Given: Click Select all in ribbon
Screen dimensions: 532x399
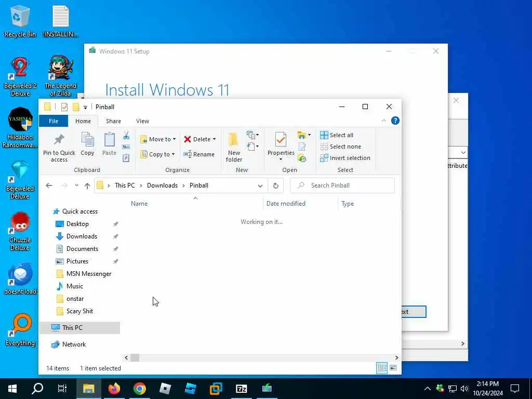Looking at the screenshot, I should (337, 135).
